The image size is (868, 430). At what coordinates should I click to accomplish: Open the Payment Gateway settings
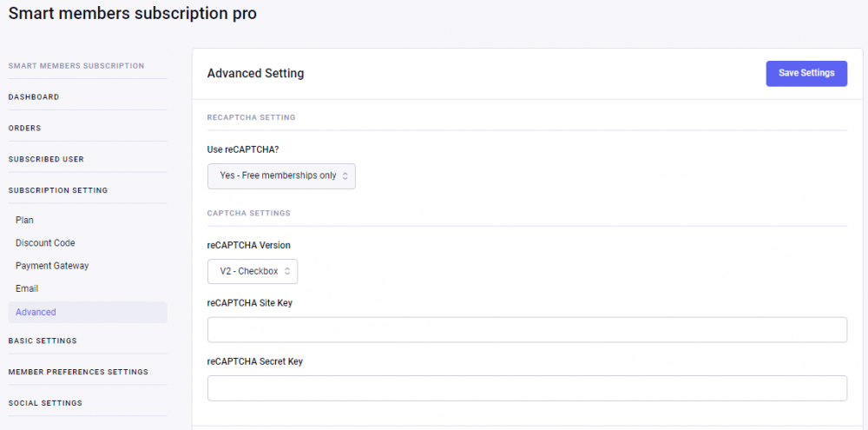tap(52, 266)
